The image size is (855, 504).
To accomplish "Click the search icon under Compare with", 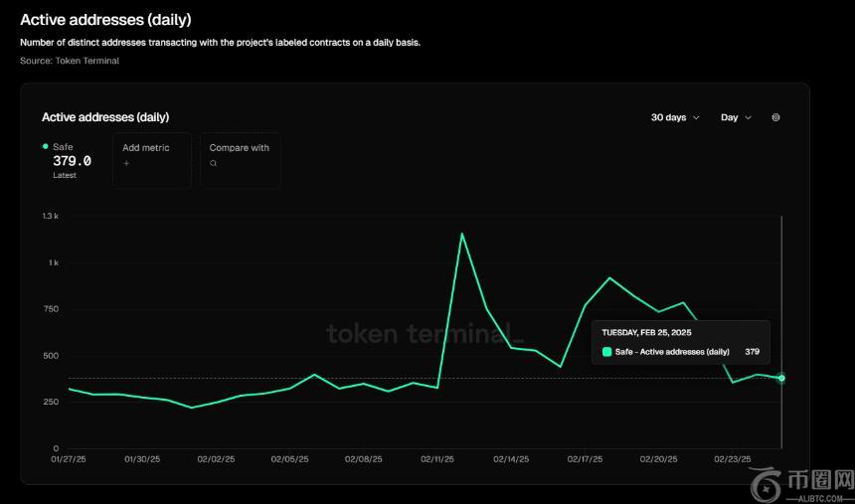I will click(213, 163).
